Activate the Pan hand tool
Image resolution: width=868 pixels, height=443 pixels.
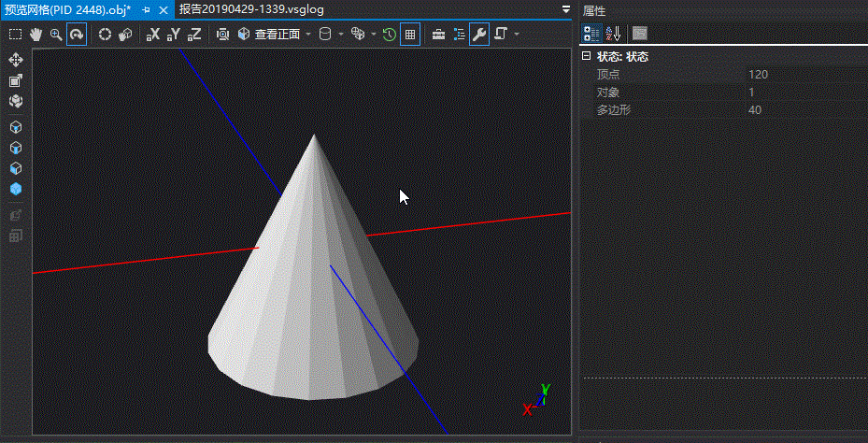pos(36,35)
